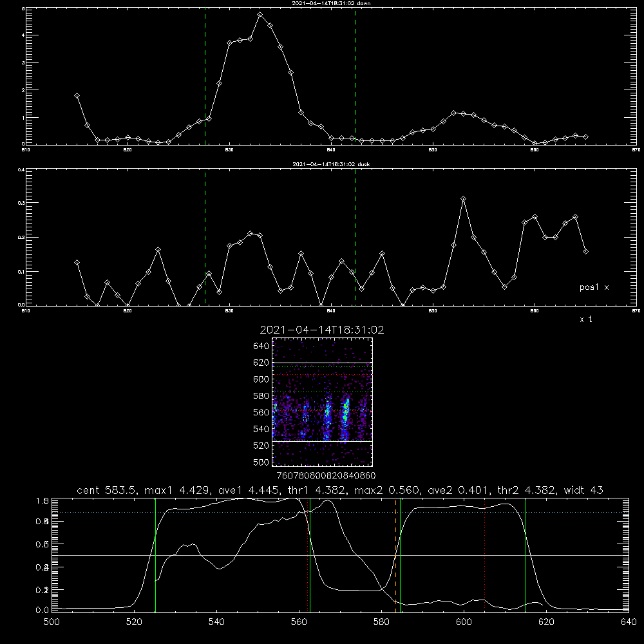Click the green vertical line at 525 in bottom plot
644x644 pixels.
tap(155, 555)
